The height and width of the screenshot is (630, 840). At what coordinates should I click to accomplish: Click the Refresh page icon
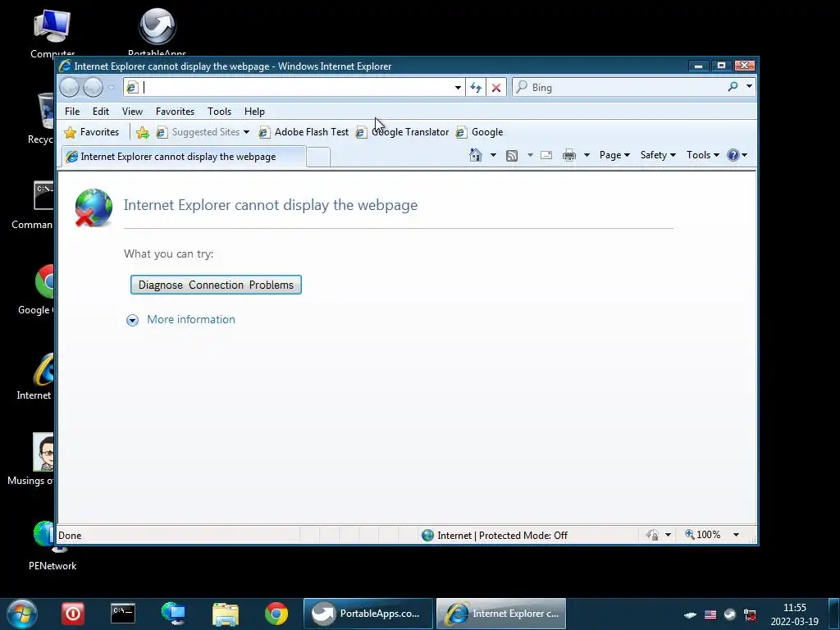tap(476, 87)
